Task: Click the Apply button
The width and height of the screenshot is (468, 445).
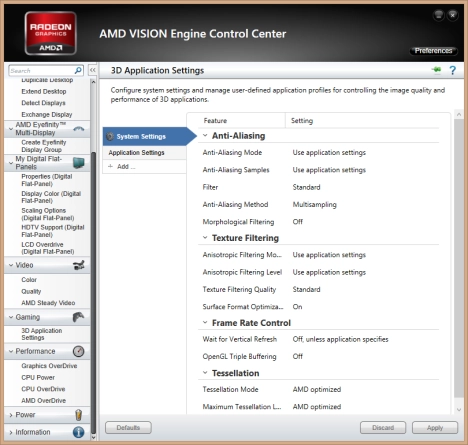Action: (x=435, y=428)
